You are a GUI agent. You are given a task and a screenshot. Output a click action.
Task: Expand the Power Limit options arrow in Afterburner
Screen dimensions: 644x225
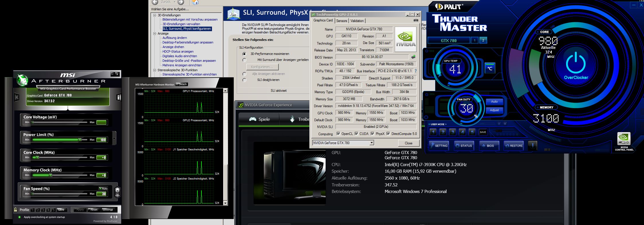(x=114, y=139)
